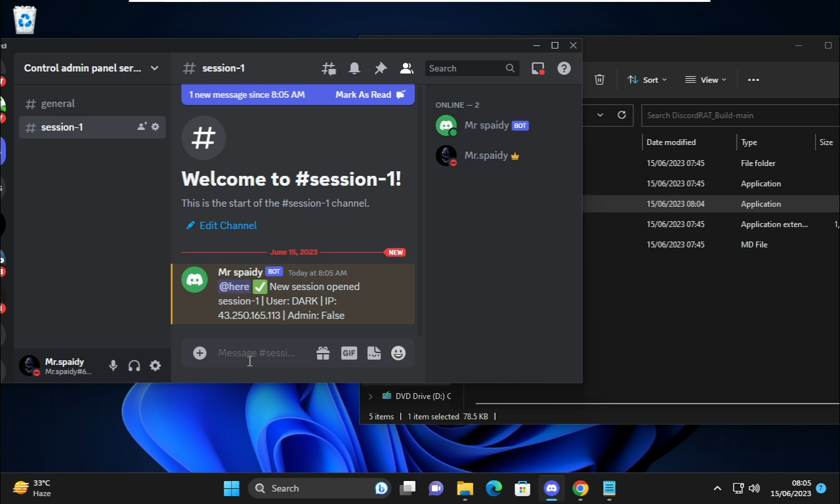Select the File folder row
Viewport: 840px width, 504px height.
click(711, 163)
